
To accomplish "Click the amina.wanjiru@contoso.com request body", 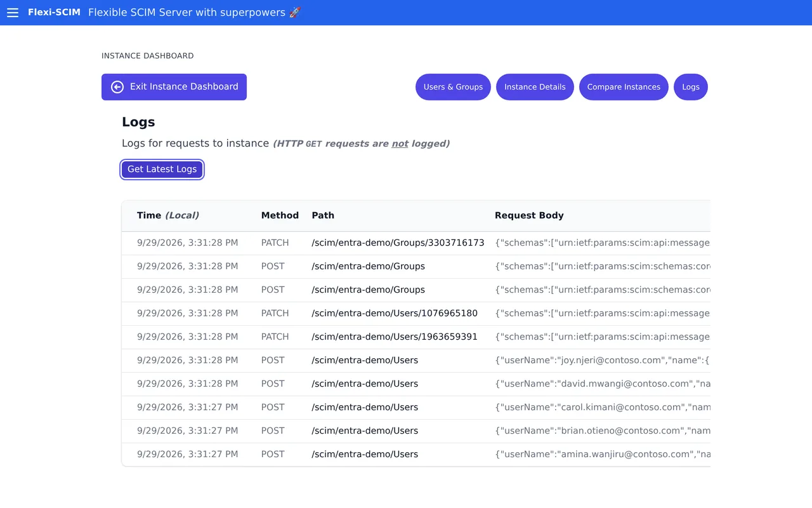I will (x=602, y=454).
